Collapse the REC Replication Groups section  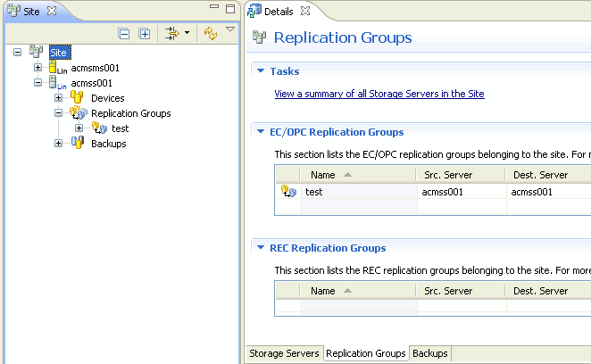tap(261, 247)
